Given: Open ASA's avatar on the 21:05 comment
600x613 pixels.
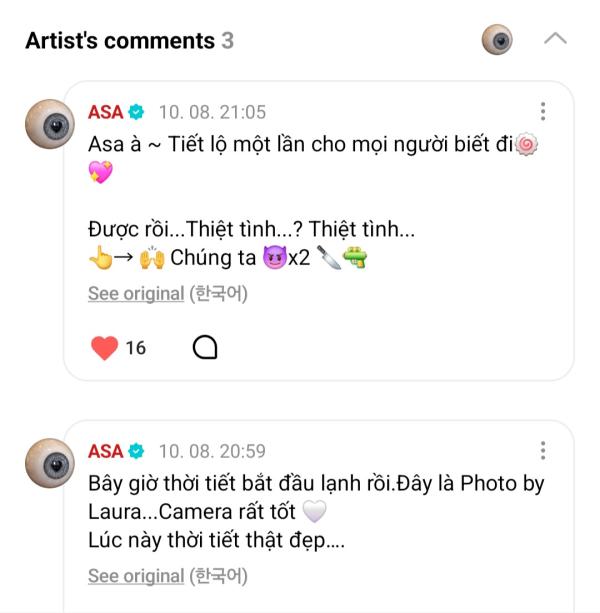Looking at the screenshot, I should [x=49, y=124].
